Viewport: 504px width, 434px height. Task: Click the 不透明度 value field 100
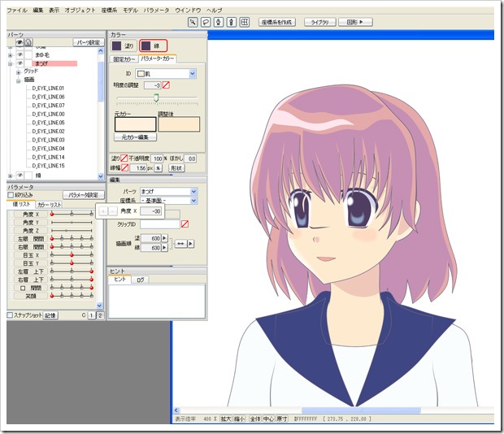click(x=157, y=158)
